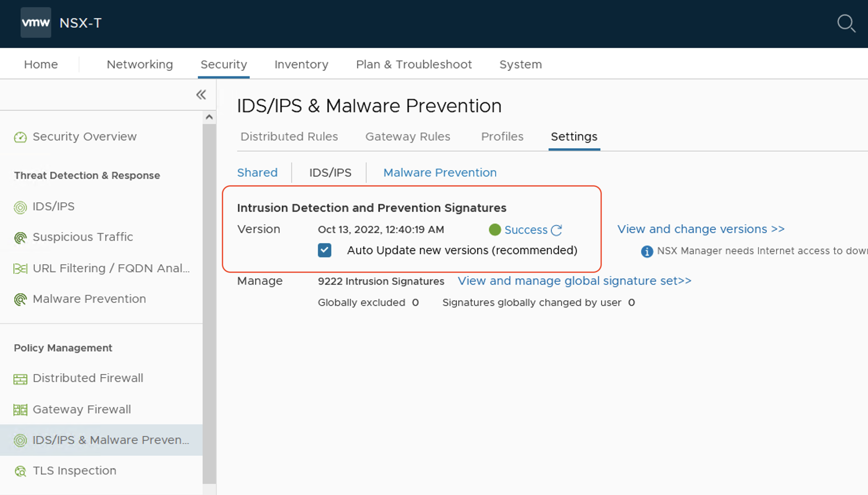Click the Distributed Firewall icon
This screenshot has height=495, width=868.
click(20, 379)
